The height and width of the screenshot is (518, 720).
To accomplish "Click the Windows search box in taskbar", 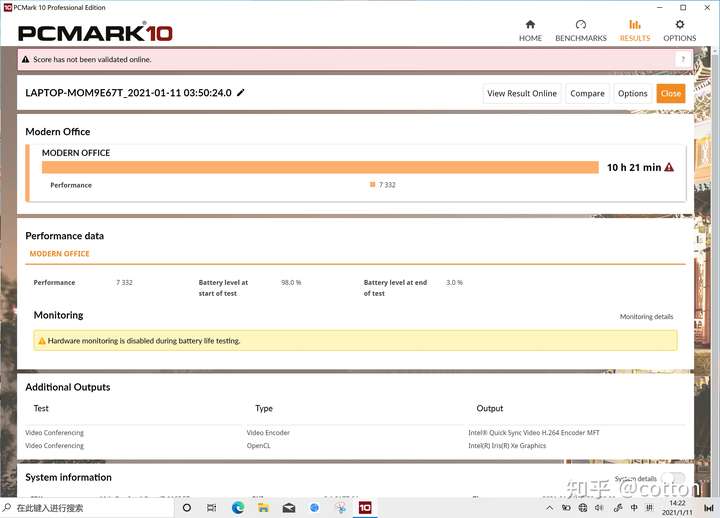I will pyautogui.click(x=87, y=507).
